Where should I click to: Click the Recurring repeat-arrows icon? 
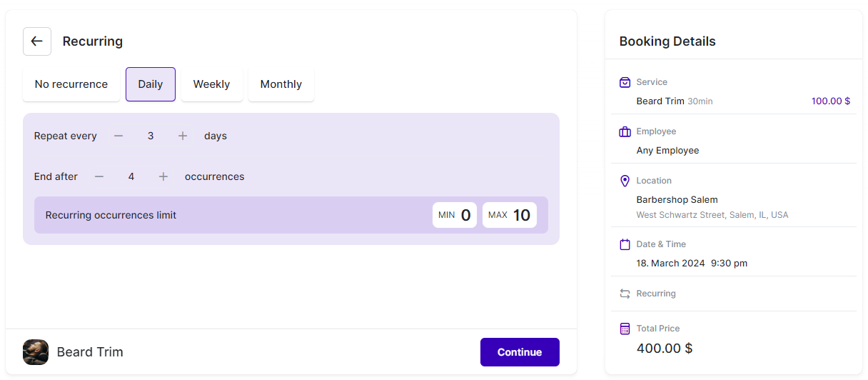pos(625,294)
